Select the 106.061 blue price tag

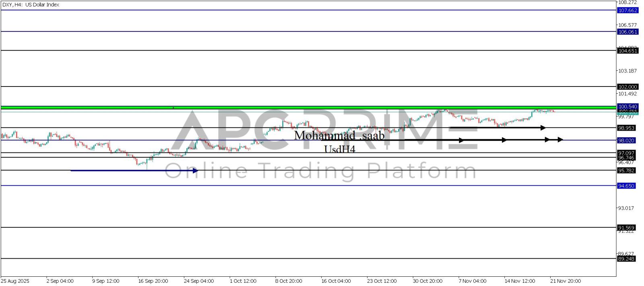[627, 32]
